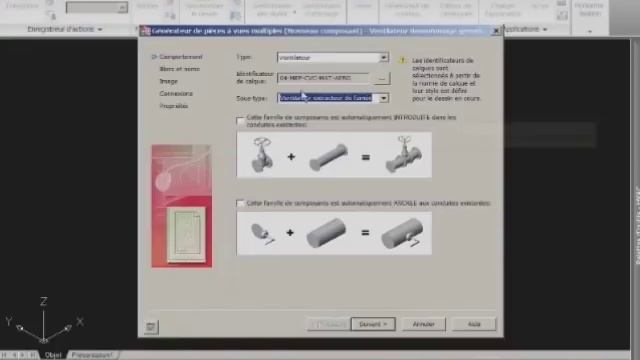Go to the Comportement step in sidebar

click(181, 57)
